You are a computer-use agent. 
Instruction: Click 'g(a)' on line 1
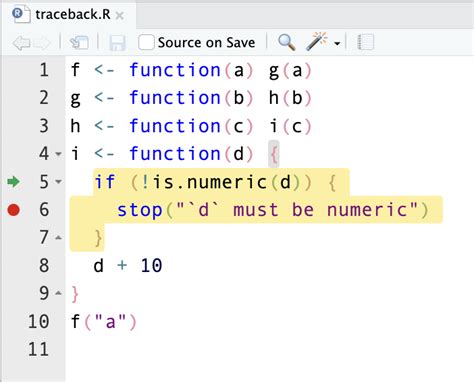290,71
